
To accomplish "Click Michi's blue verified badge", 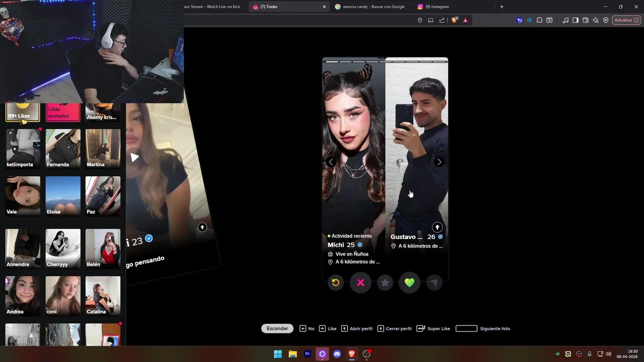I will click(360, 245).
